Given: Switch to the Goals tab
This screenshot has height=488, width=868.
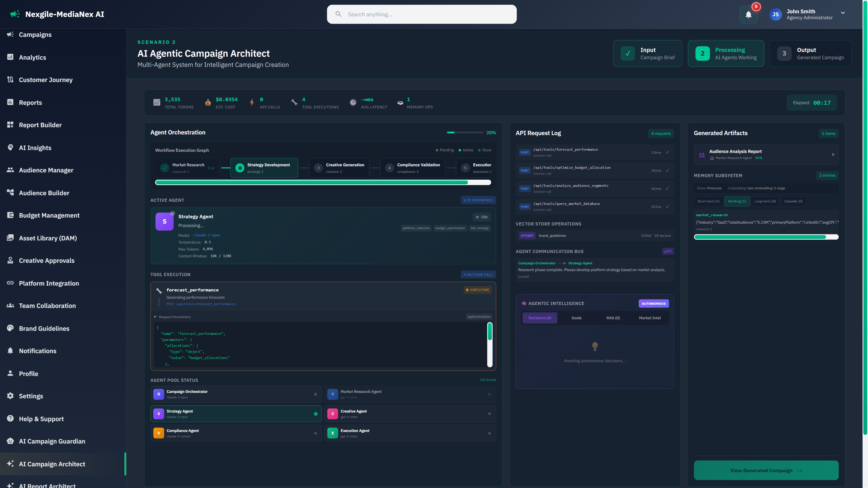Looking at the screenshot, I should 576,318.
